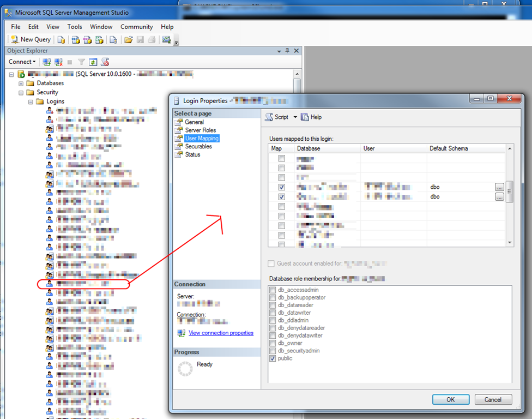The height and width of the screenshot is (419, 532).
Task: Click the Cancel button
Action: (493, 400)
